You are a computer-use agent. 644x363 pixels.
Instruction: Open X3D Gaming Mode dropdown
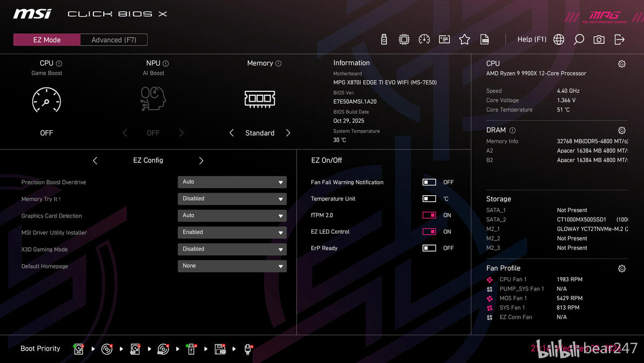[232, 249]
